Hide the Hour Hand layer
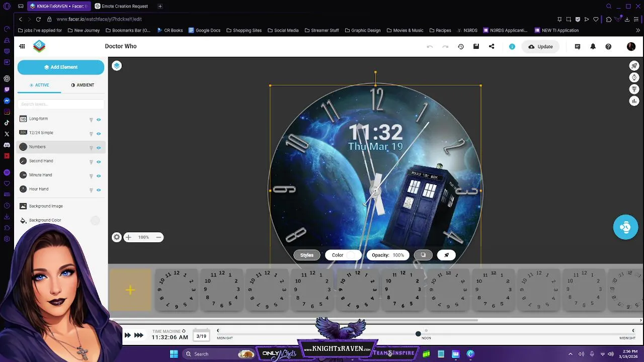The image size is (644, 362). 99,190
